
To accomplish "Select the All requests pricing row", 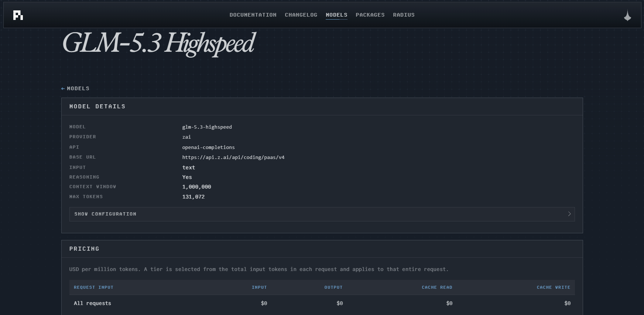I will click(x=322, y=303).
